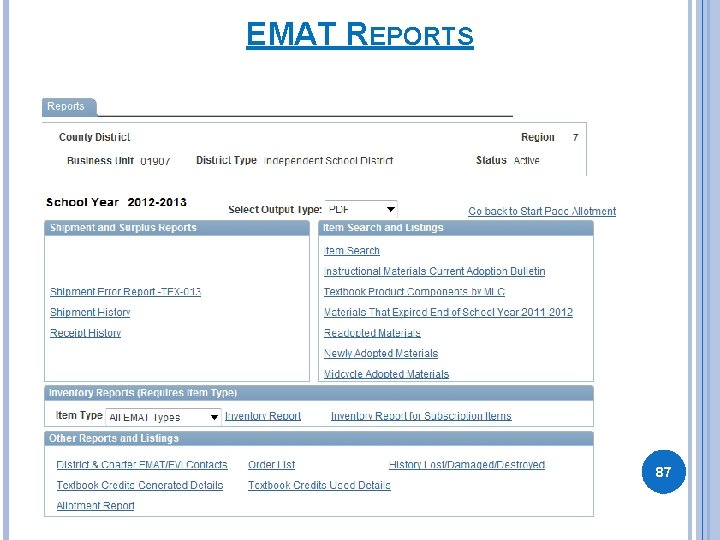Image resolution: width=720 pixels, height=540 pixels.
Task: Click the School Year 2012-2013 text
Action: coord(116,202)
